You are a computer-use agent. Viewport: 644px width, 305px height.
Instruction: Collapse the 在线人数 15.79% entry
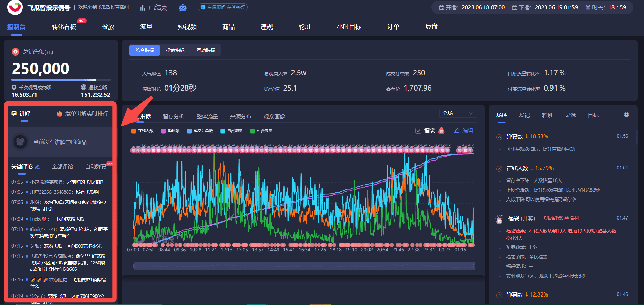499,169
